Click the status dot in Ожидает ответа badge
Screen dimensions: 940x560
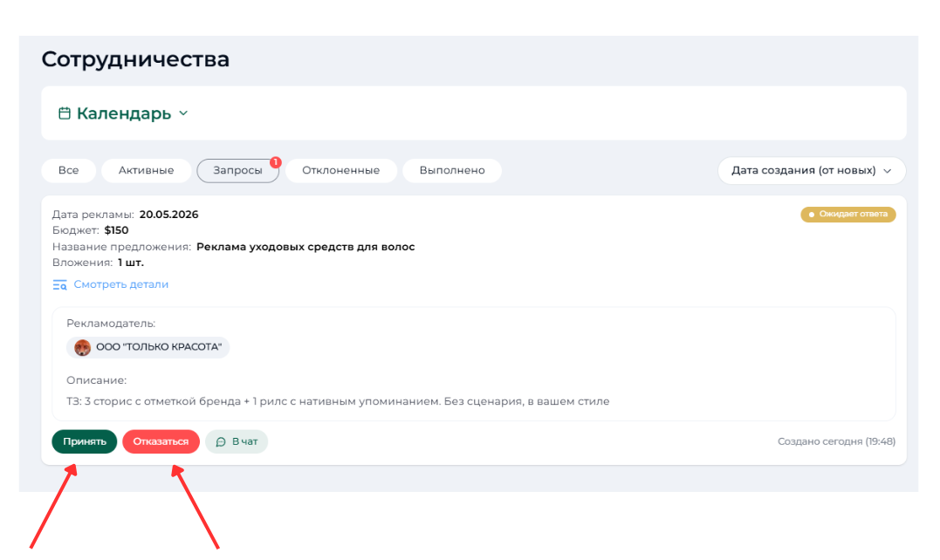tap(812, 213)
